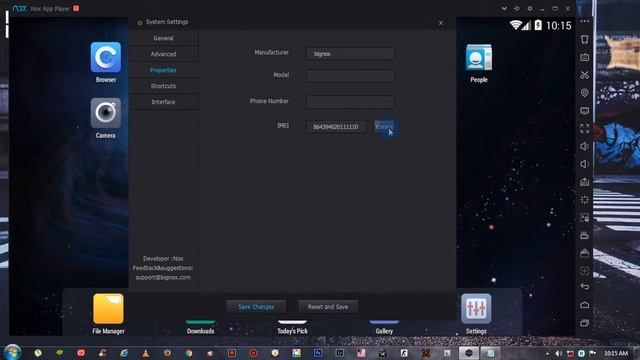Open the Android Settings app
The image size is (640, 360).
click(x=476, y=309)
